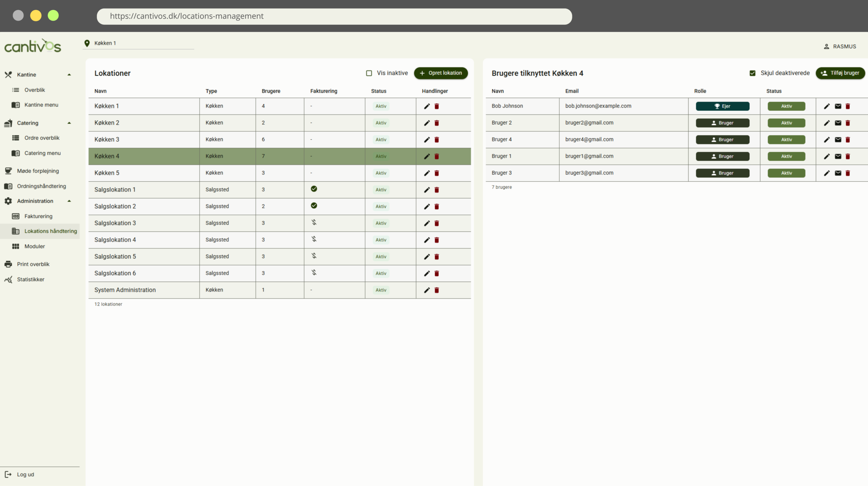Uncheck the Skjul deaktiverede checkbox
This screenshot has width=868, height=486.
pos(752,73)
